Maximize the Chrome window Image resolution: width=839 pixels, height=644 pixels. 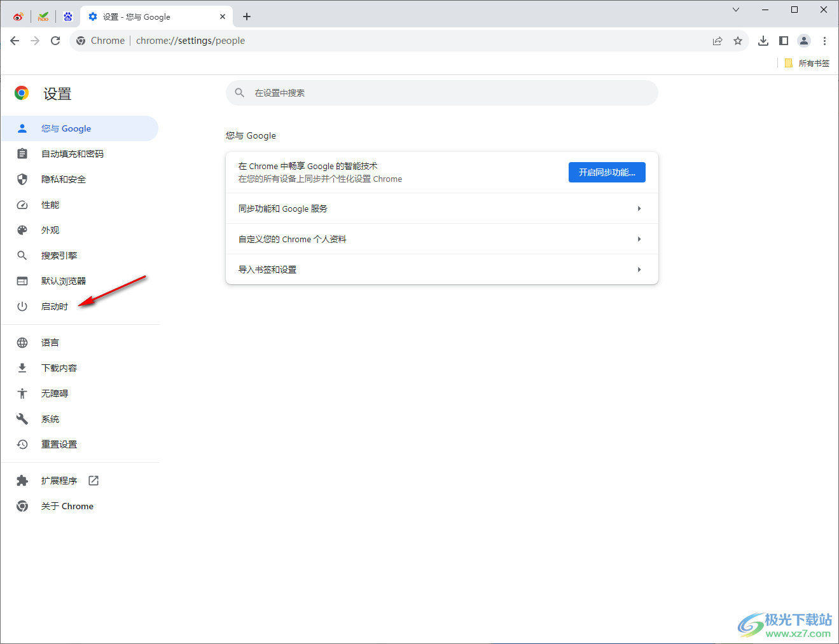click(x=794, y=10)
